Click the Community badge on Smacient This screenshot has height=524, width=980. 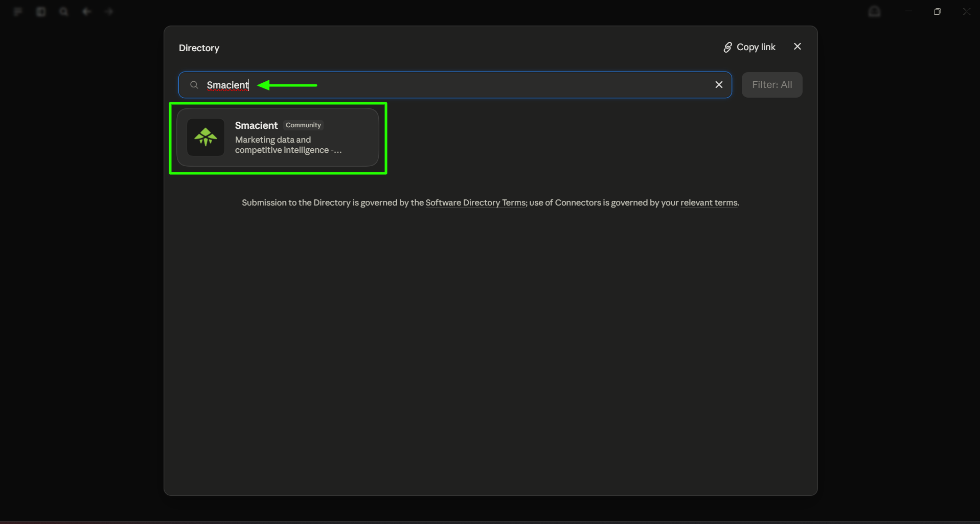pyautogui.click(x=303, y=125)
